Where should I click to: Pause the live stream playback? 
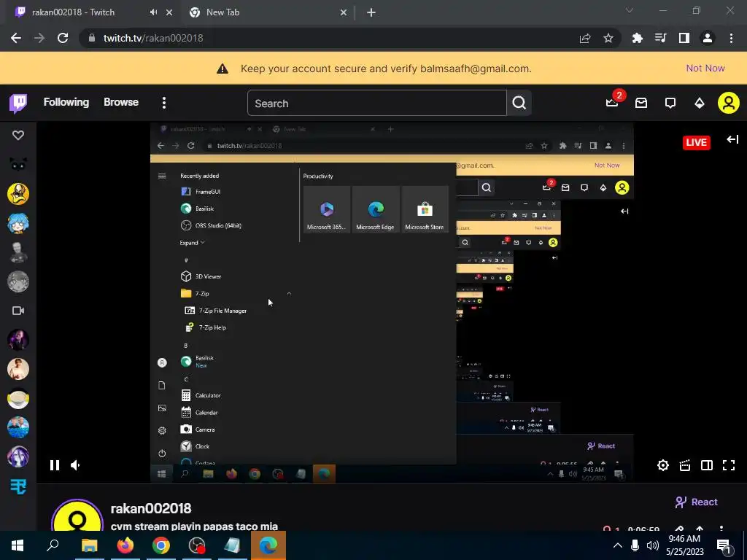(55, 465)
